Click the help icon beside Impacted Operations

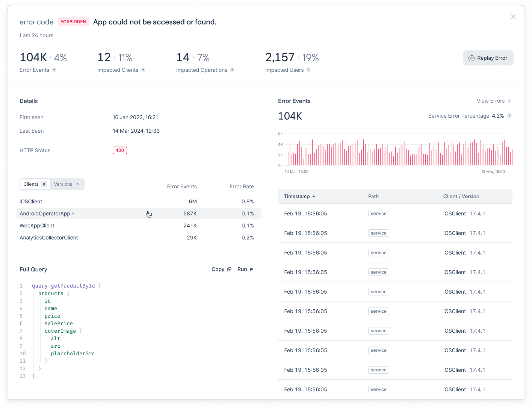point(232,70)
